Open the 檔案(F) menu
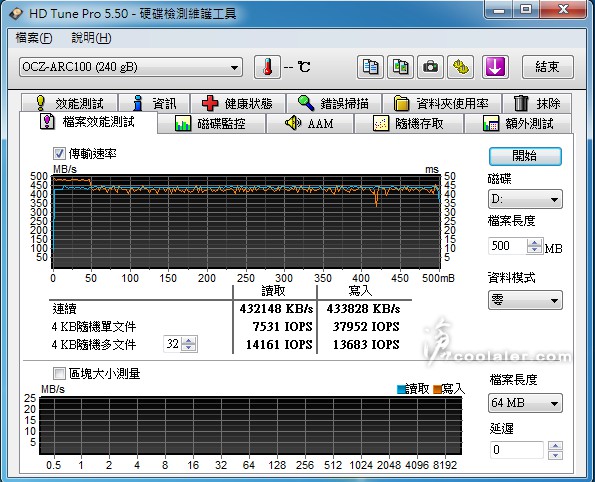This screenshot has height=482, width=595. (x=34, y=38)
